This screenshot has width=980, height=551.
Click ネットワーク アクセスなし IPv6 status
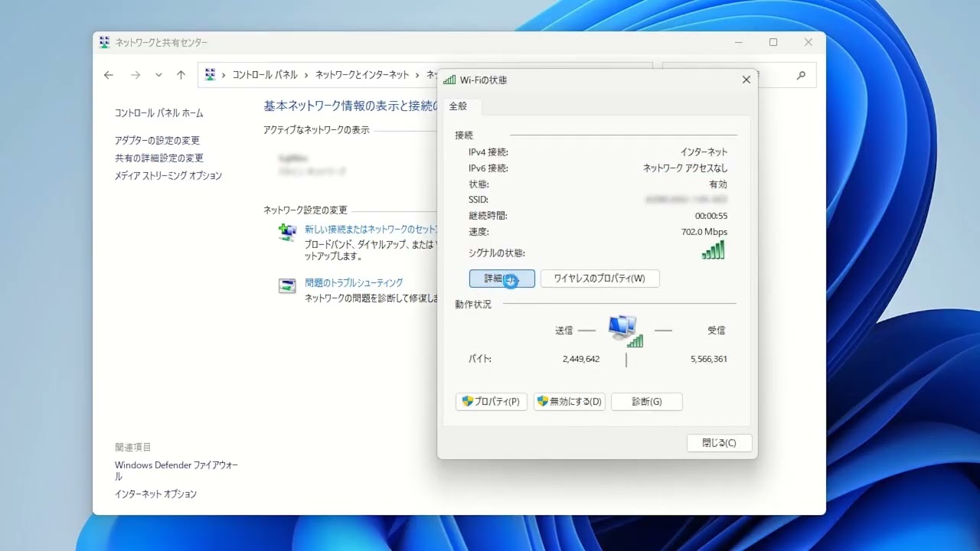tap(685, 168)
